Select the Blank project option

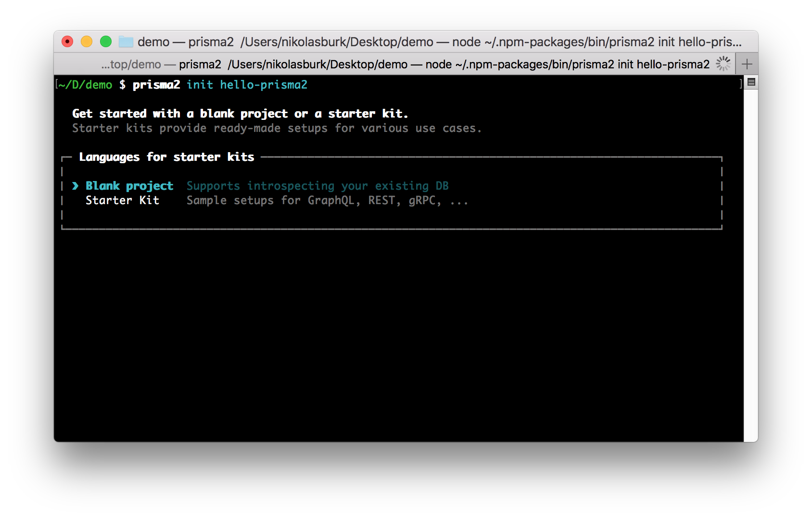pos(129,186)
